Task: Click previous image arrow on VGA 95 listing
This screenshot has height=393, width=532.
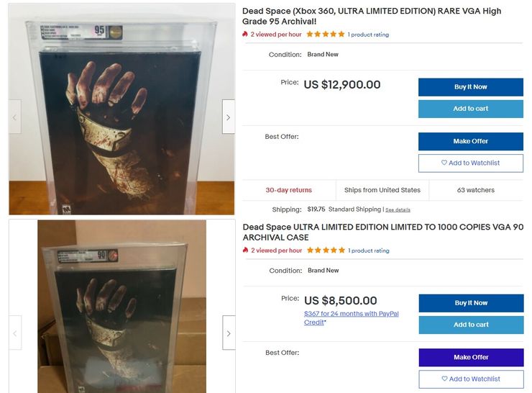Action: pyautogui.click(x=14, y=117)
